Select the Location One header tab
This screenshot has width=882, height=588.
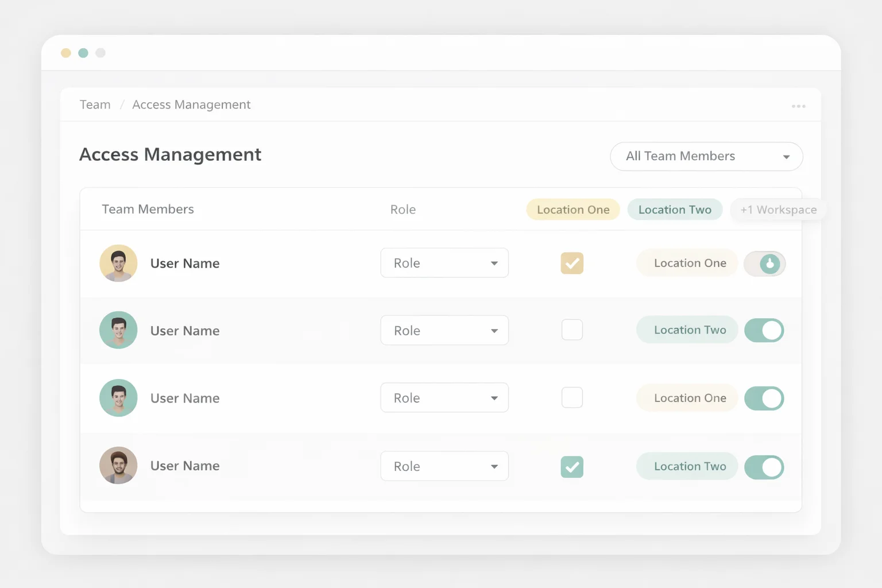(573, 210)
